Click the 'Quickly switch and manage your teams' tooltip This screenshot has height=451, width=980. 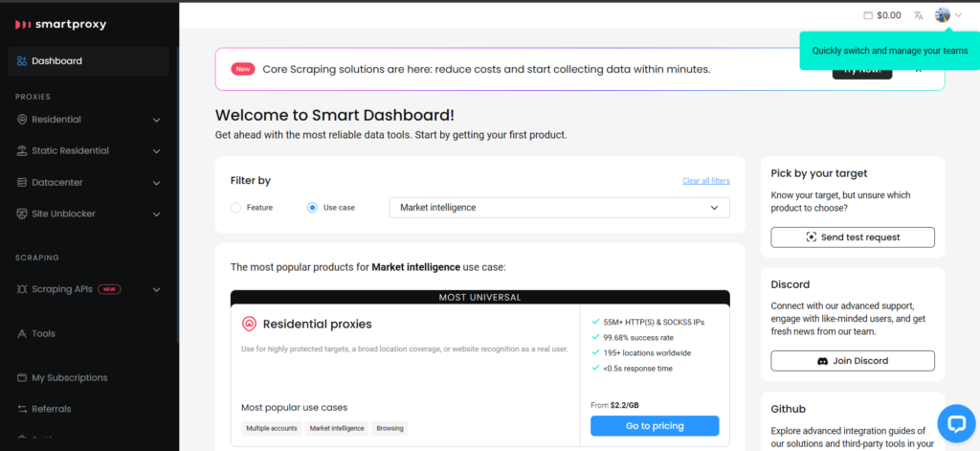890,51
